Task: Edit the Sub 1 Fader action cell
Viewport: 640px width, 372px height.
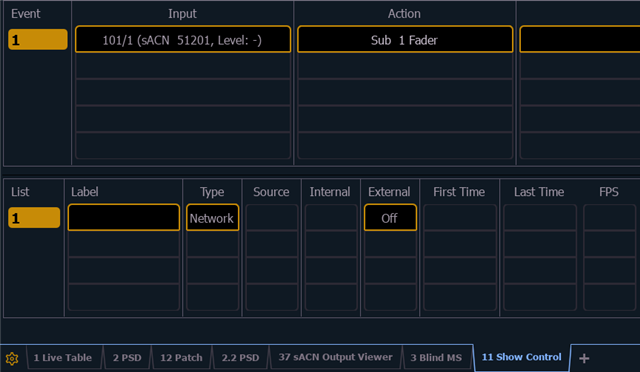Action: pyautogui.click(x=404, y=40)
